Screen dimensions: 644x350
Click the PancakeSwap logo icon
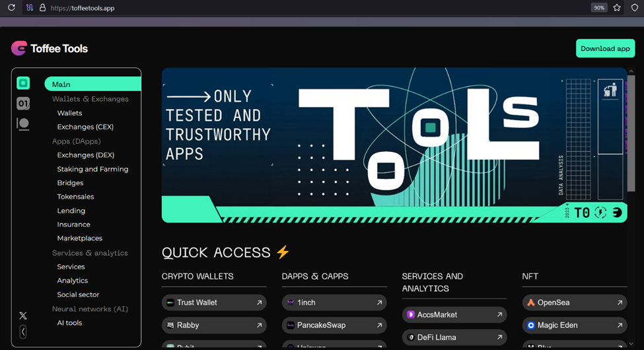click(x=291, y=326)
